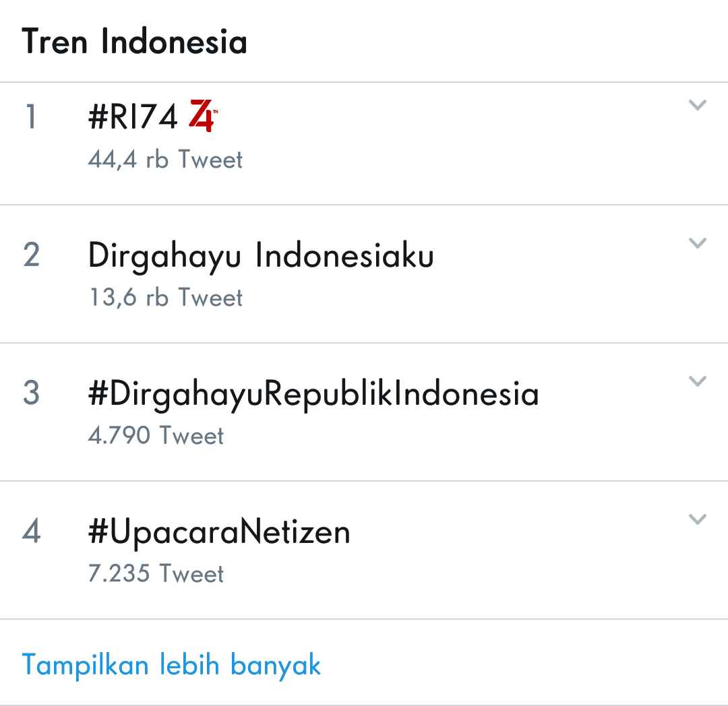
Task: Click rank number 3 in trend list
Action: (31, 394)
